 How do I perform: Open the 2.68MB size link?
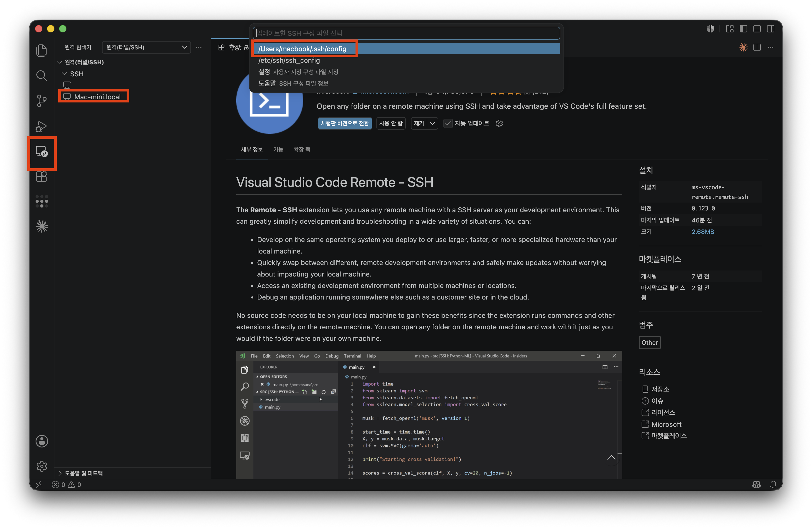[703, 232]
